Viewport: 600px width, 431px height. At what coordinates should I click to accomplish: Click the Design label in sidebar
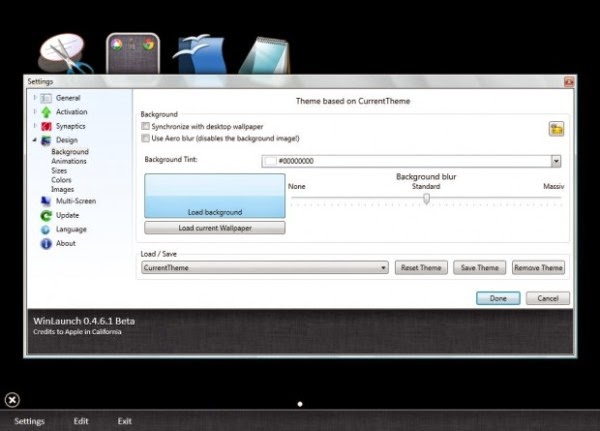(67, 140)
